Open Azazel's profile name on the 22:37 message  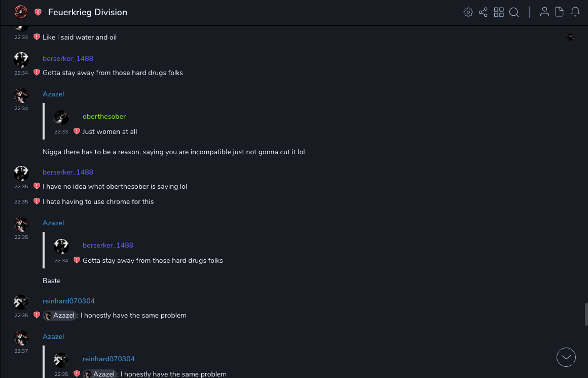pyautogui.click(x=53, y=336)
